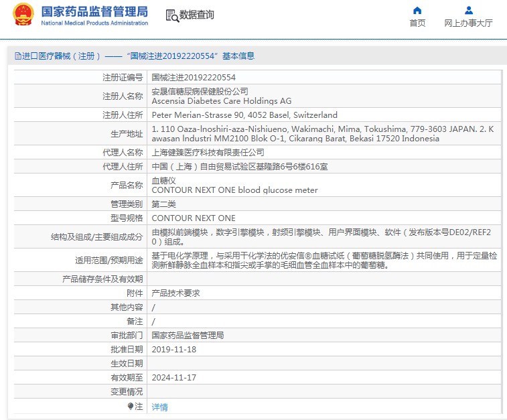The width and height of the screenshot is (507, 420).
Task: Click the 注册人名称 row label
Action: click(123, 96)
